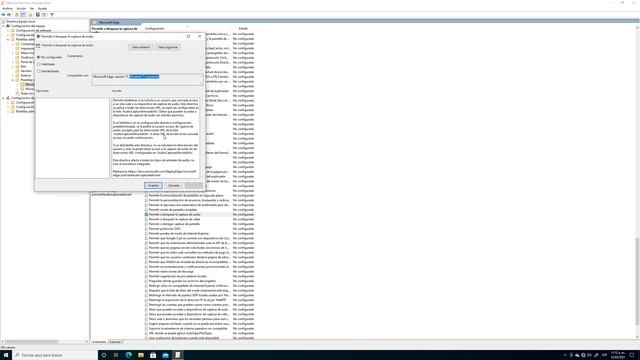Click the Cortana circle on taskbar
640x360 pixels.
104,355
